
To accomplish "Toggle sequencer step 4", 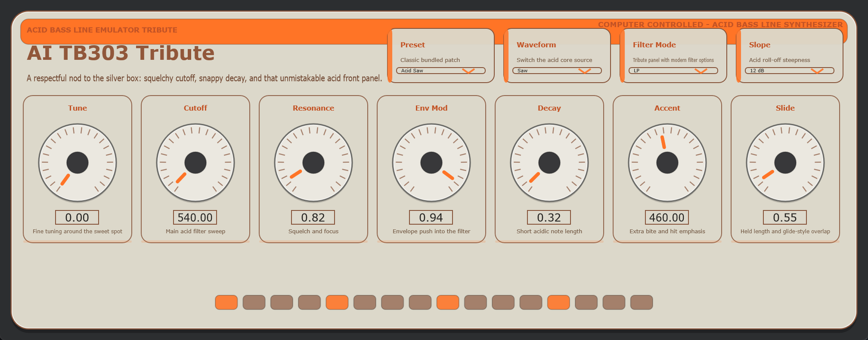I will pyautogui.click(x=310, y=302).
